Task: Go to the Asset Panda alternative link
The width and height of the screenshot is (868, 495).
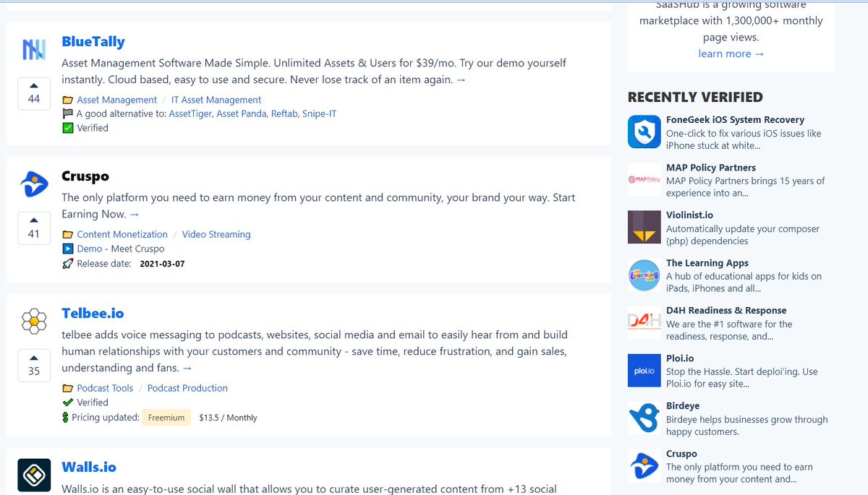Action: (242, 113)
